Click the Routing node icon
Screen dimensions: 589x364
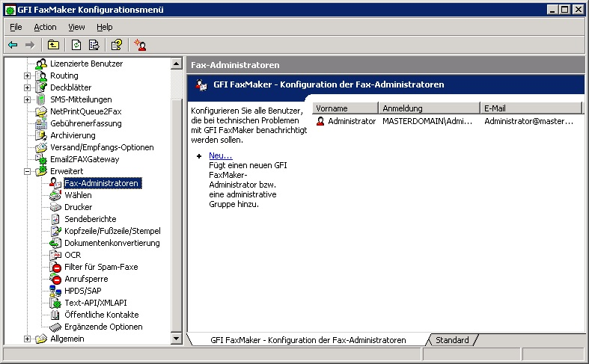click(x=41, y=75)
